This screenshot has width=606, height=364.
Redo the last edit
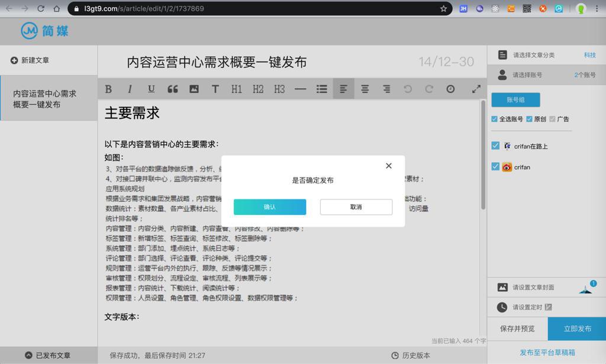coord(429,89)
